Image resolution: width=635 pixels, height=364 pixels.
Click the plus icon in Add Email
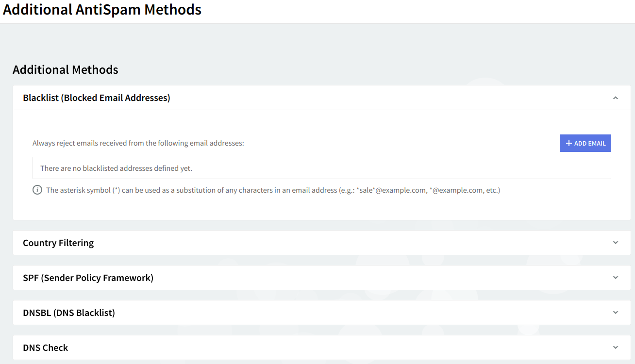pyautogui.click(x=569, y=143)
